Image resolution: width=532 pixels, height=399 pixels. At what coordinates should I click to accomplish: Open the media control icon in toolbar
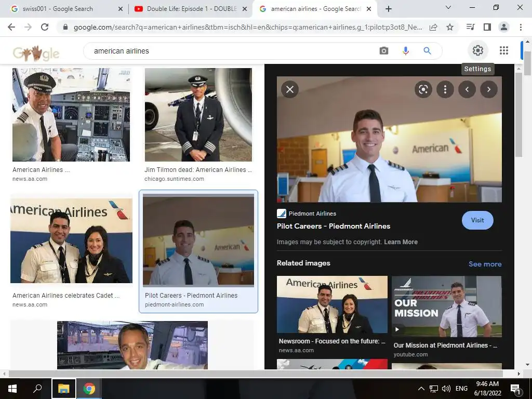(x=470, y=27)
